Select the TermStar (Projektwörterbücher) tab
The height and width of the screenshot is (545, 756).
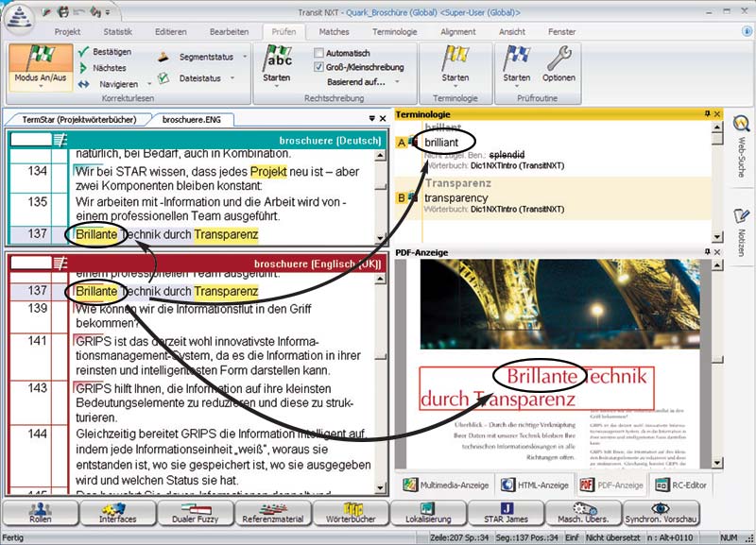point(79,119)
